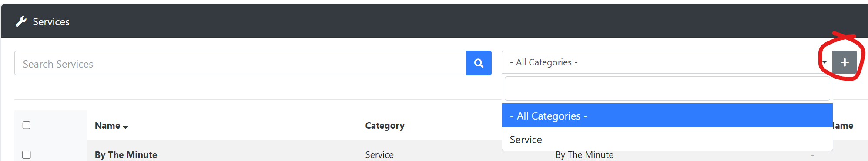
Task: Click the partially hidden Name column header
Action: (x=843, y=126)
